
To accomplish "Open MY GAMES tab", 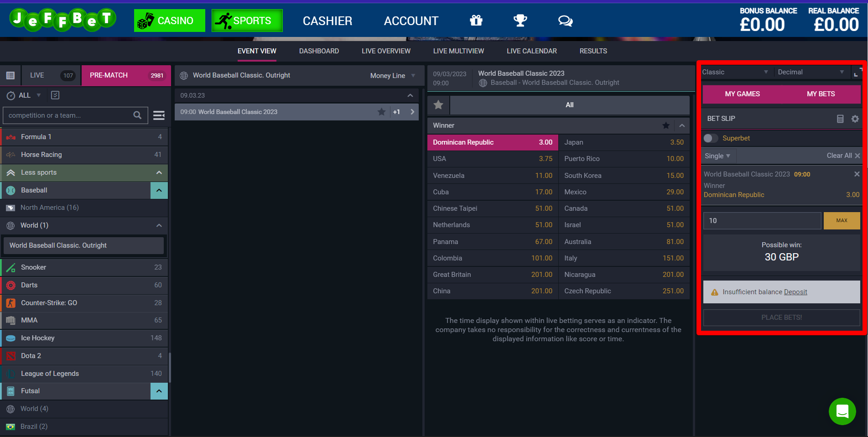I will pos(742,94).
